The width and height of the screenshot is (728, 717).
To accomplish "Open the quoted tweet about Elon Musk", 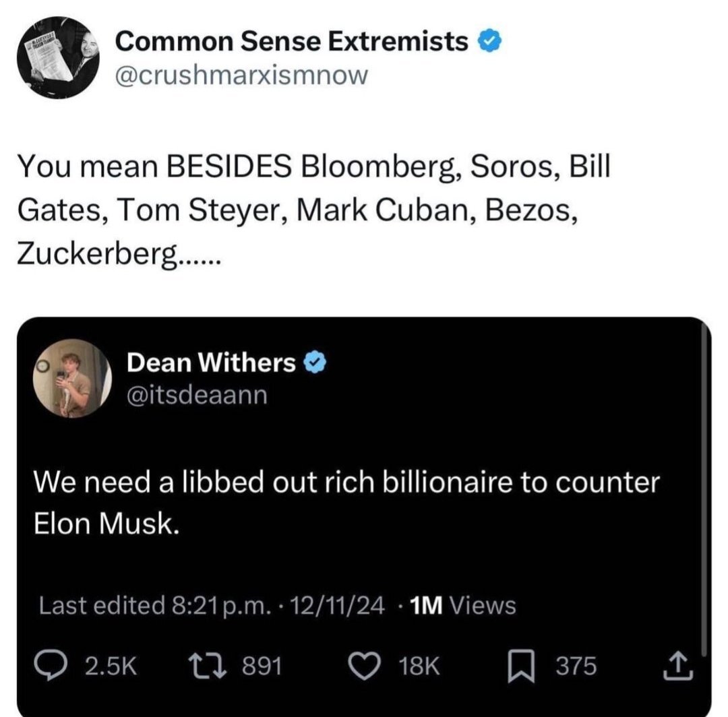I will click(347, 503).
